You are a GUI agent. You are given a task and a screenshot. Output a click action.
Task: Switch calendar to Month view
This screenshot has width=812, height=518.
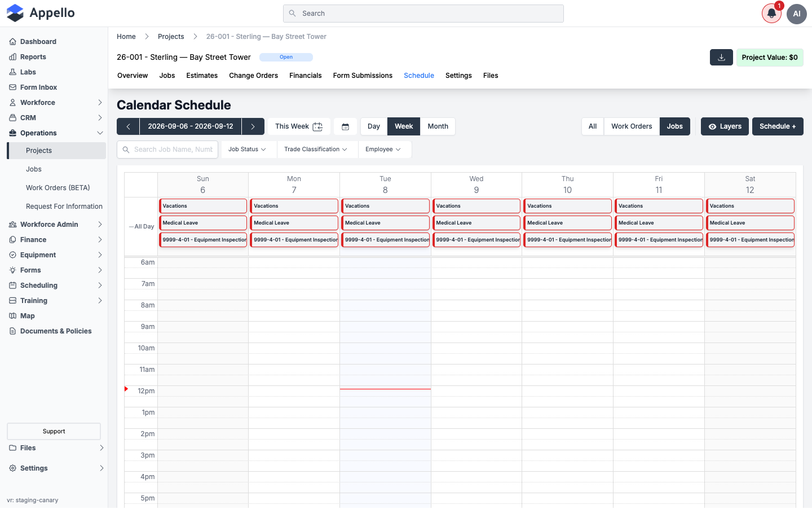438,126
